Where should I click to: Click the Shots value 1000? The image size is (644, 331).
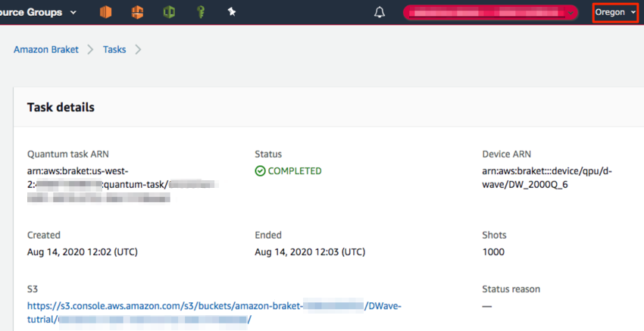click(493, 251)
